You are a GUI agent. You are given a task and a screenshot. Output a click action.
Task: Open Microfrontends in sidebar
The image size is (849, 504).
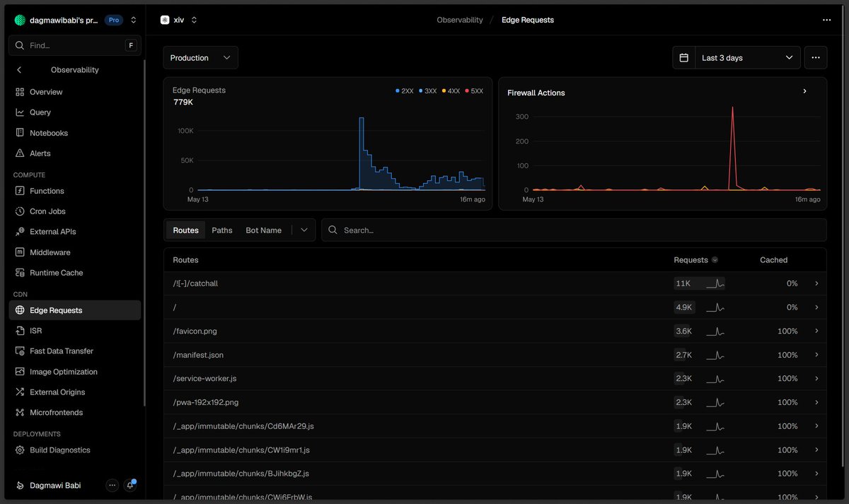coord(75,413)
